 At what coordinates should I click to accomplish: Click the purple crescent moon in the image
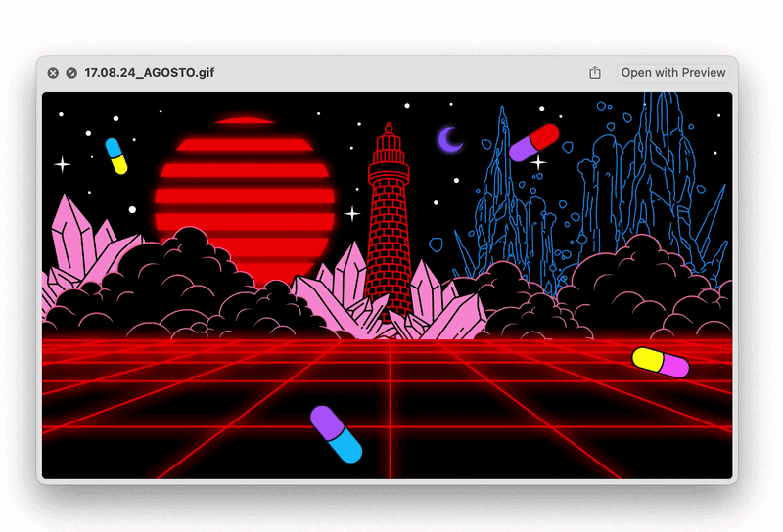(x=449, y=140)
